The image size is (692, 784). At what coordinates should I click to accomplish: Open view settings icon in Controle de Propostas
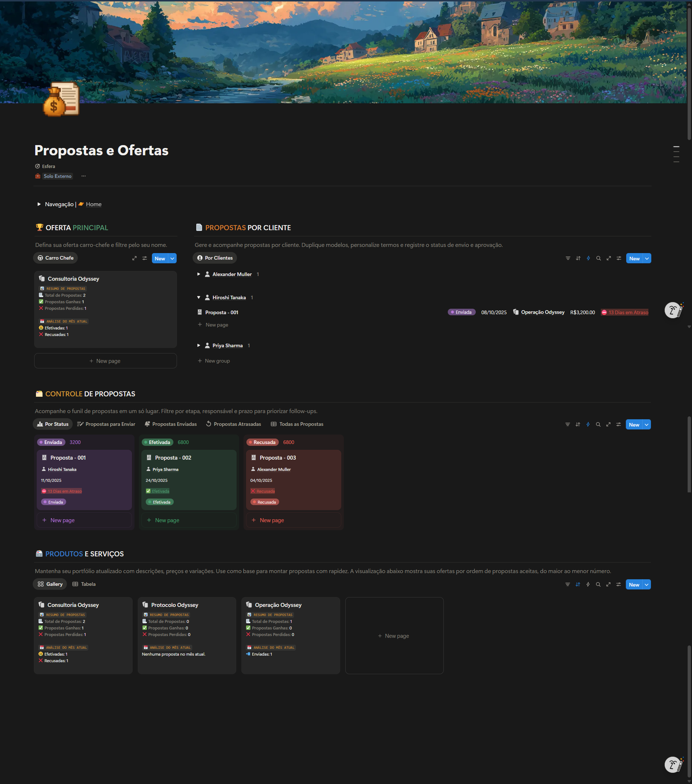point(618,425)
